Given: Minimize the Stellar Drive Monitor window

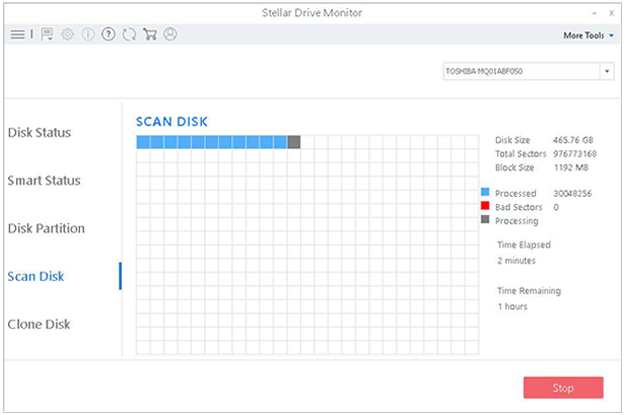Looking at the screenshot, I should pos(594,13).
